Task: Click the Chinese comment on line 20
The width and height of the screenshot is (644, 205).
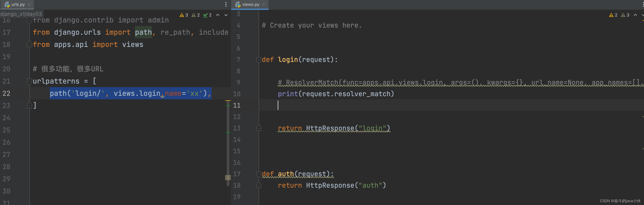Action: tap(68, 69)
